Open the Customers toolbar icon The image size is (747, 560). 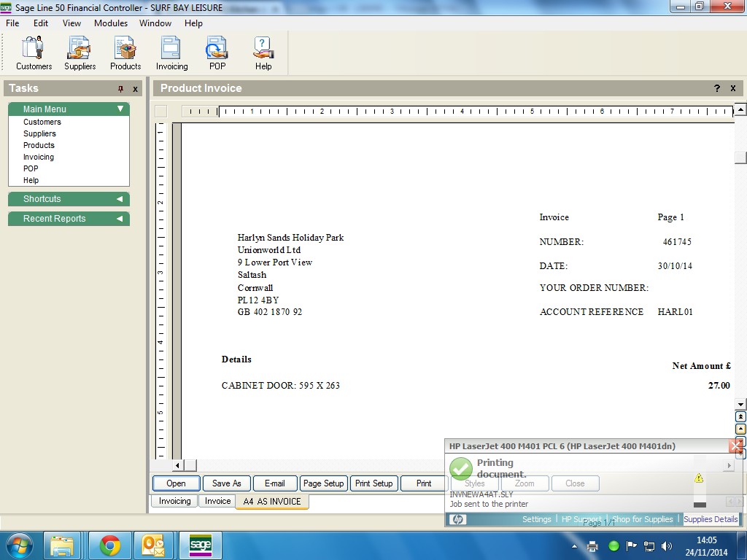(34, 53)
